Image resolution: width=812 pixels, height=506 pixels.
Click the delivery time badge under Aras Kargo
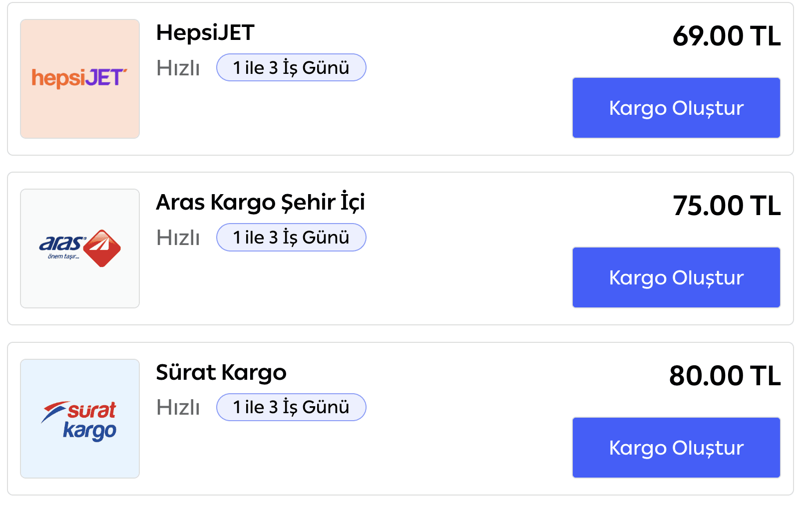click(291, 238)
